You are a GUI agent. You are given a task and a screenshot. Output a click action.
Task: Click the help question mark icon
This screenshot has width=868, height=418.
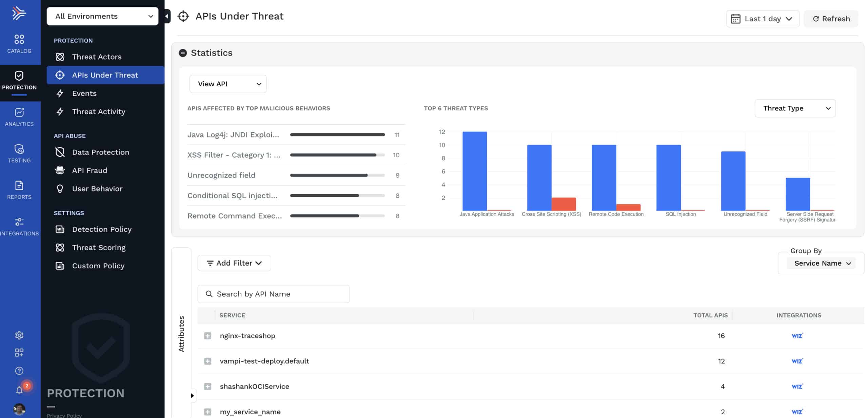(x=19, y=371)
